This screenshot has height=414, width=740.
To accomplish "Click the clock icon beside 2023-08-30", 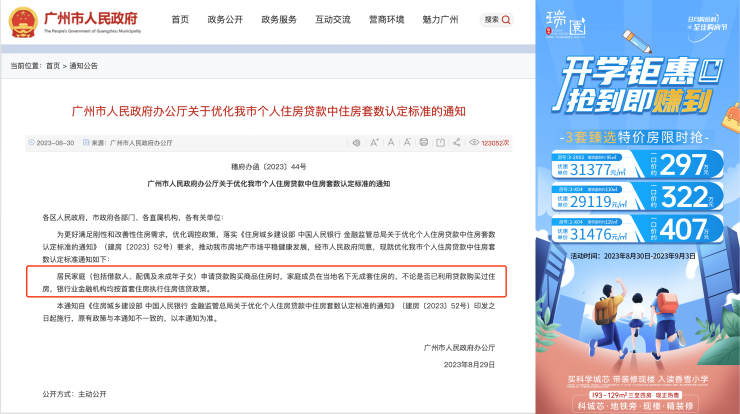I will tap(32, 143).
